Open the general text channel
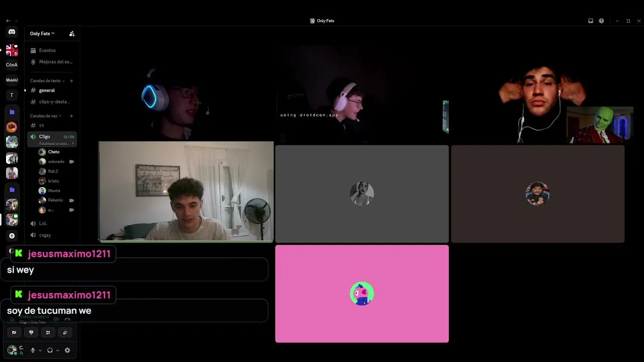 pyautogui.click(x=52, y=90)
